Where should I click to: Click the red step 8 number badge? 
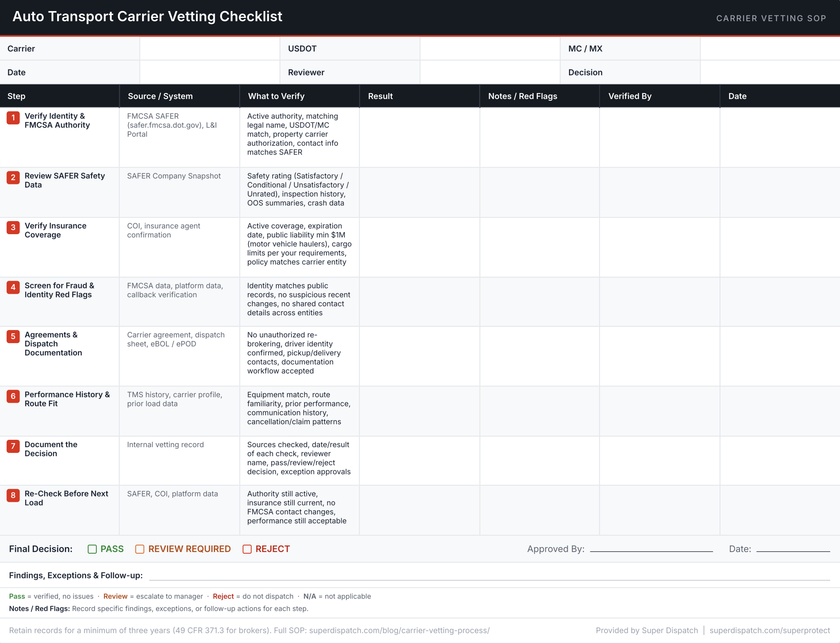click(13, 495)
